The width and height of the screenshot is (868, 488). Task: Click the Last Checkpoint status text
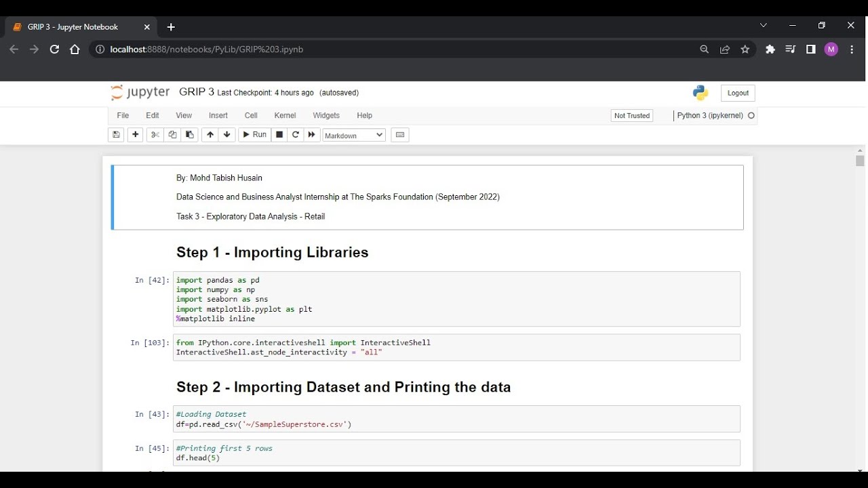265,93
